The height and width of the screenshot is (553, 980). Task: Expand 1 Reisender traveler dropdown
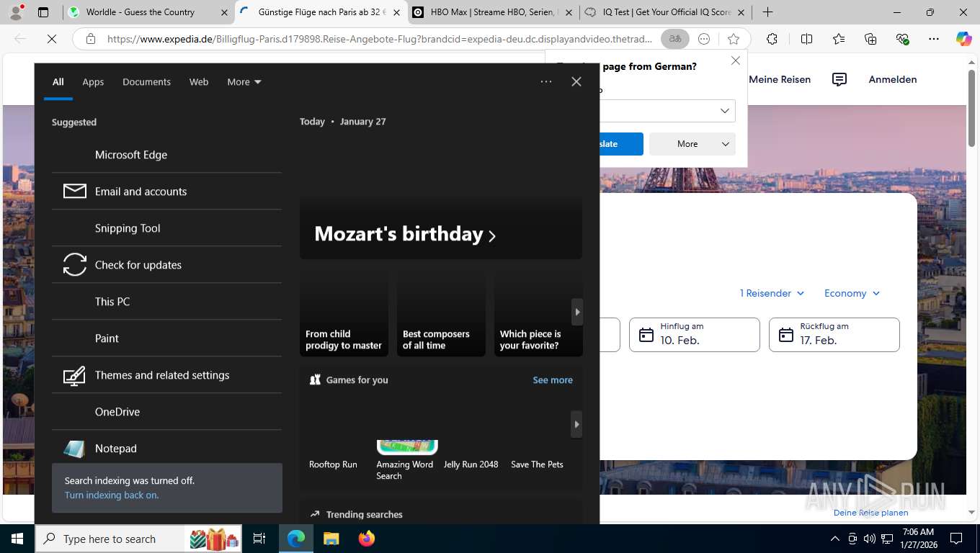click(772, 293)
